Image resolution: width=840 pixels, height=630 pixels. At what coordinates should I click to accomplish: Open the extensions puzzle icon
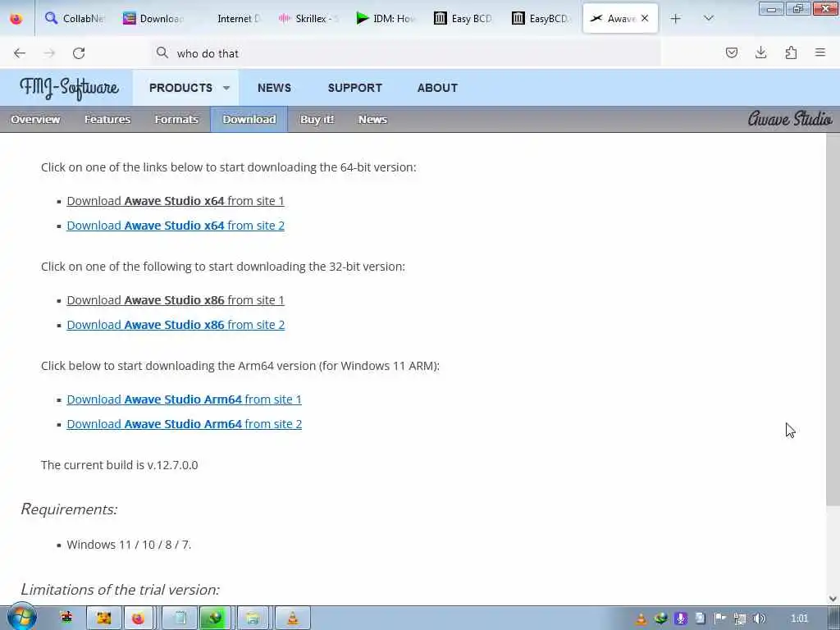(791, 52)
